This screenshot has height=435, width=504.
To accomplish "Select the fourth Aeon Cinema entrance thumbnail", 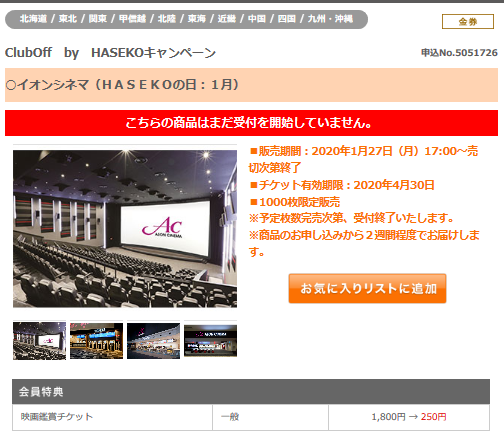I will [210, 341].
